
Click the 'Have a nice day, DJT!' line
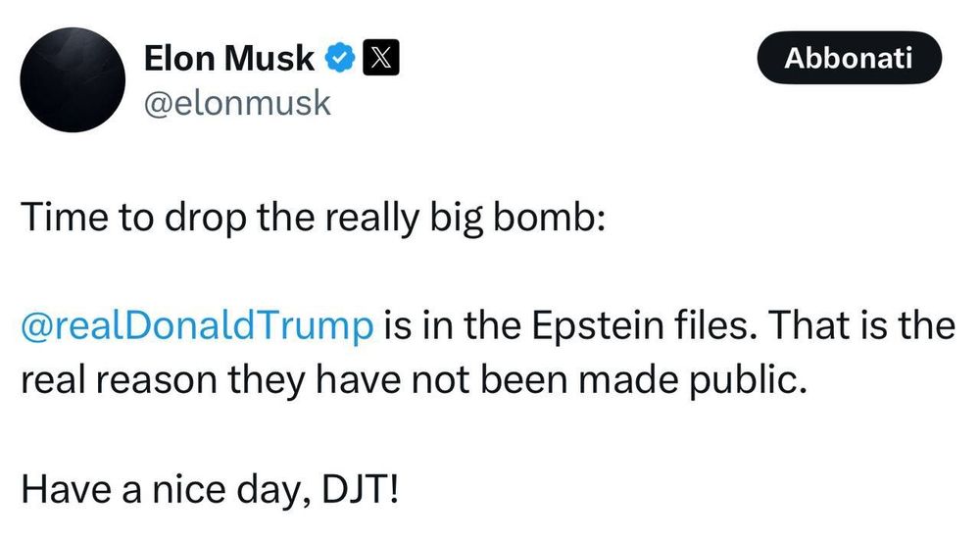pyautogui.click(x=211, y=486)
